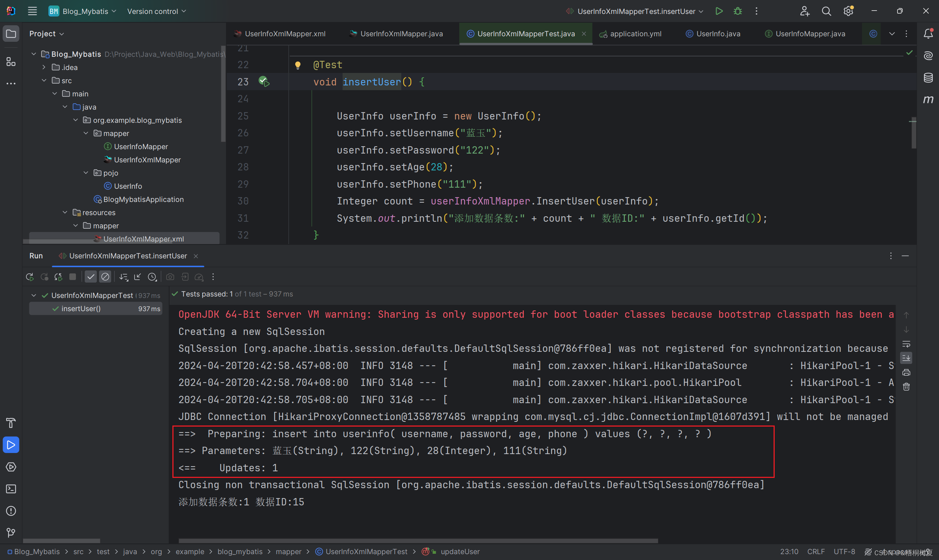This screenshot has height=560, width=939.
Task: Open the Database tool window
Action: (928, 78)
